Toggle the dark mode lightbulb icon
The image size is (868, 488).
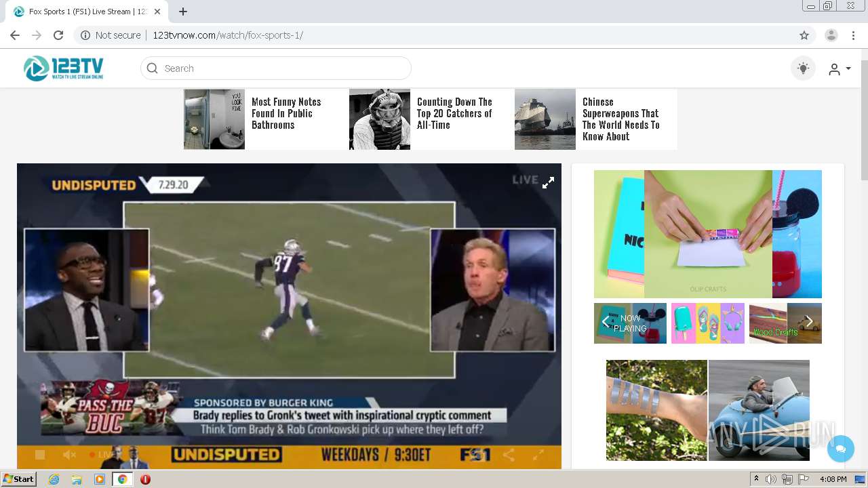click(x=803, y=68)
